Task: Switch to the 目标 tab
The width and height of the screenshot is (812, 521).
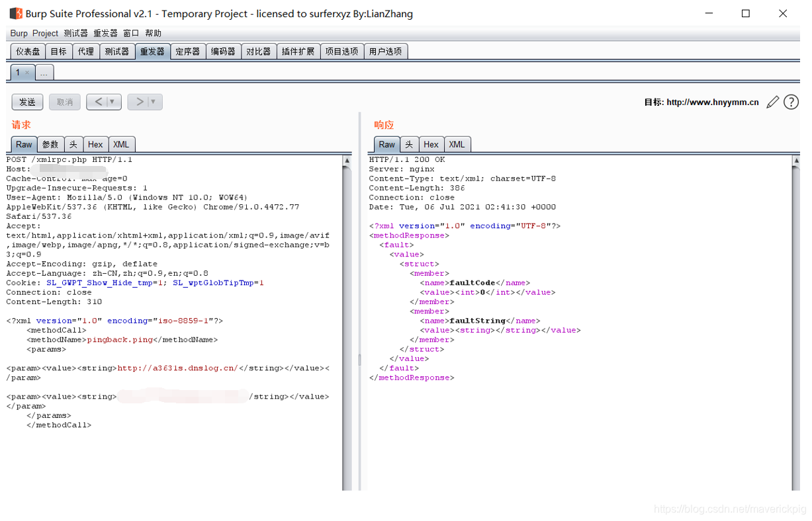Action: [59, 52]
